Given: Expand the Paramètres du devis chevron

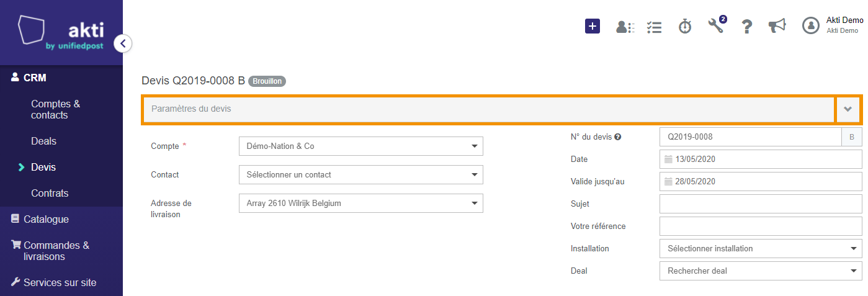Looking at the screenshot, I should [x=848, y=109].
